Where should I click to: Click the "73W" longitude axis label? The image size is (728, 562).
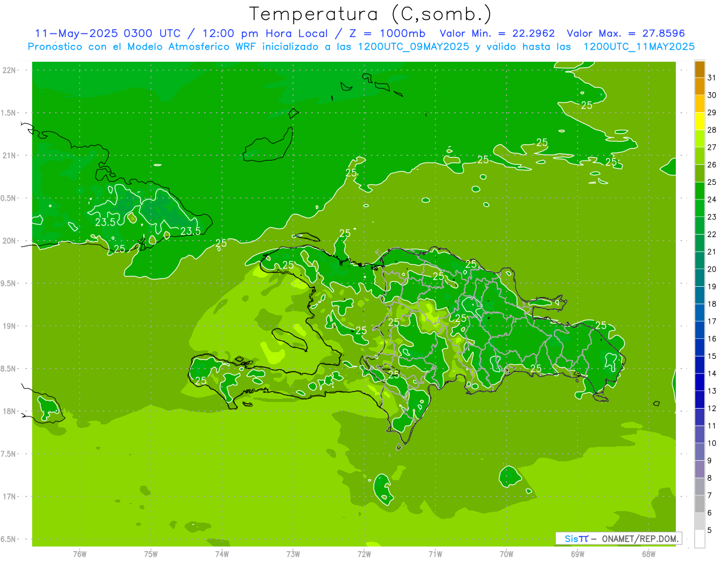click(293, 554)
